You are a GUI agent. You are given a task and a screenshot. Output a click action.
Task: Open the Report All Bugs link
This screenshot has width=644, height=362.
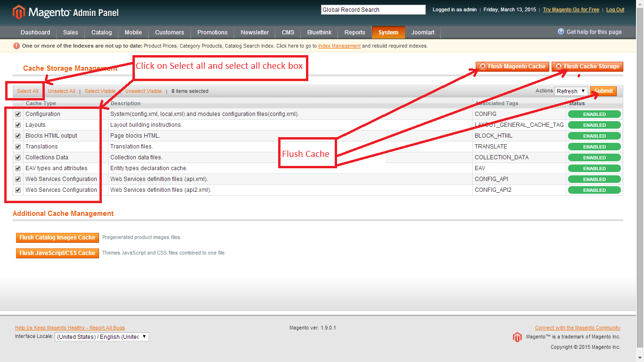pos(70,328)
